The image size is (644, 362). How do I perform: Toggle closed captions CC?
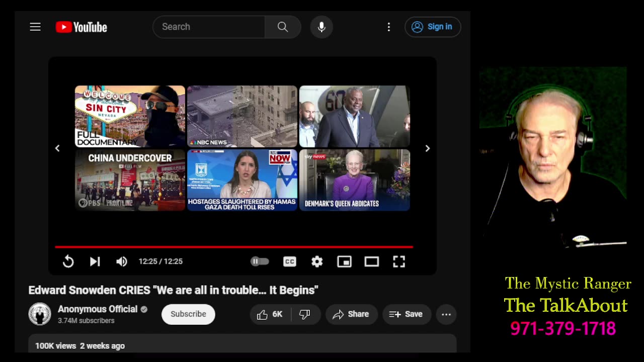(x=290, y=261)
